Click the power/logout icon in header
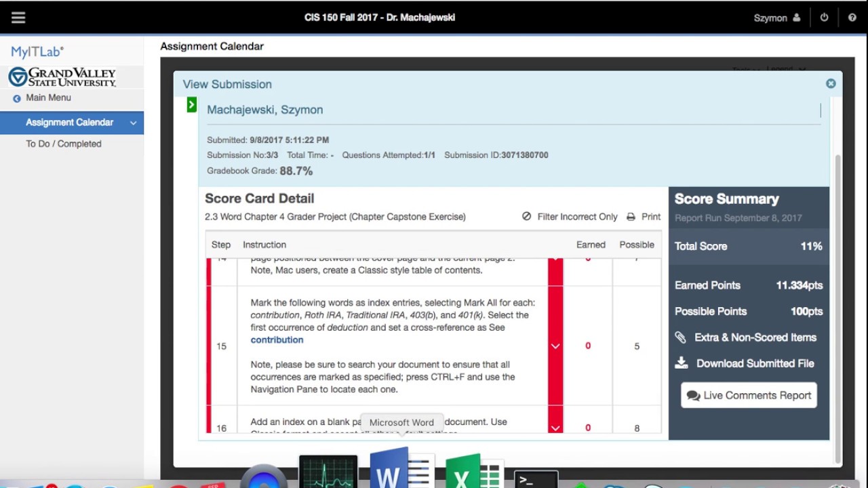 (824, 18)
